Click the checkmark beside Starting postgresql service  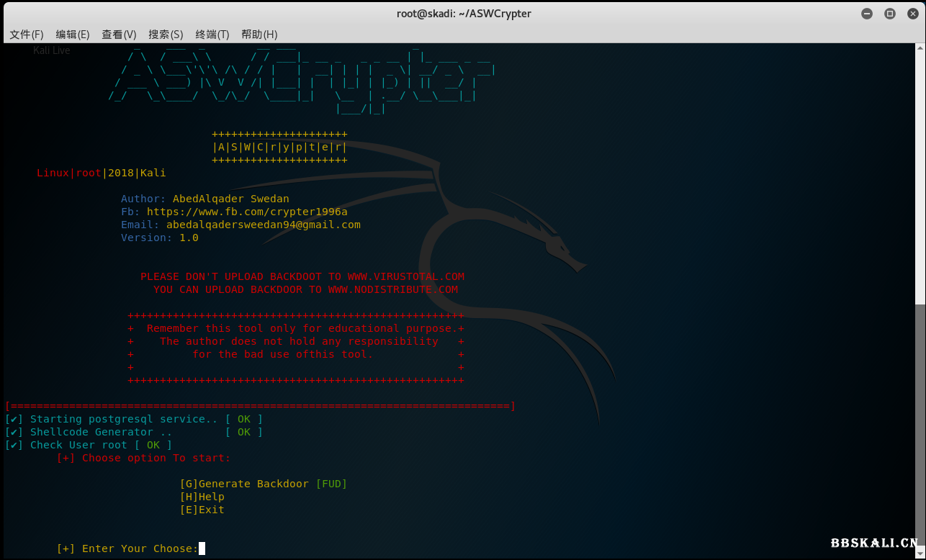click(x=14, y=419)
